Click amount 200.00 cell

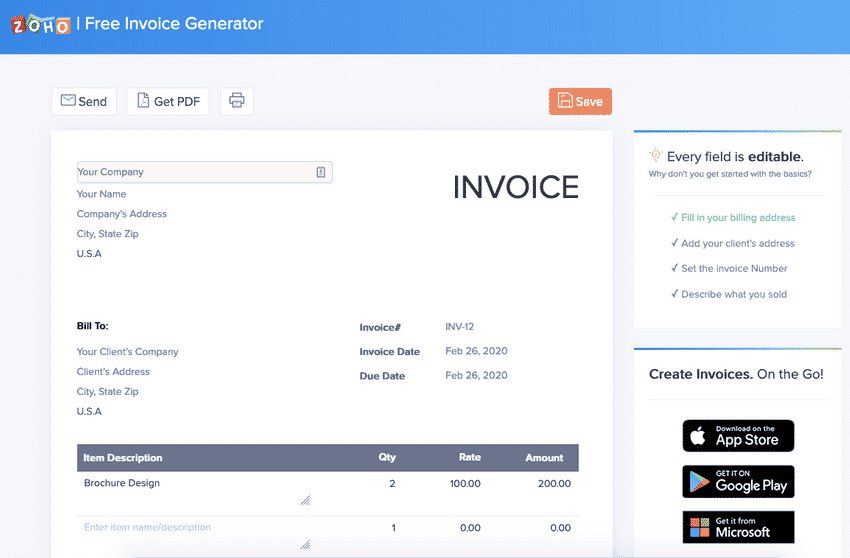(x=554, y=483)
